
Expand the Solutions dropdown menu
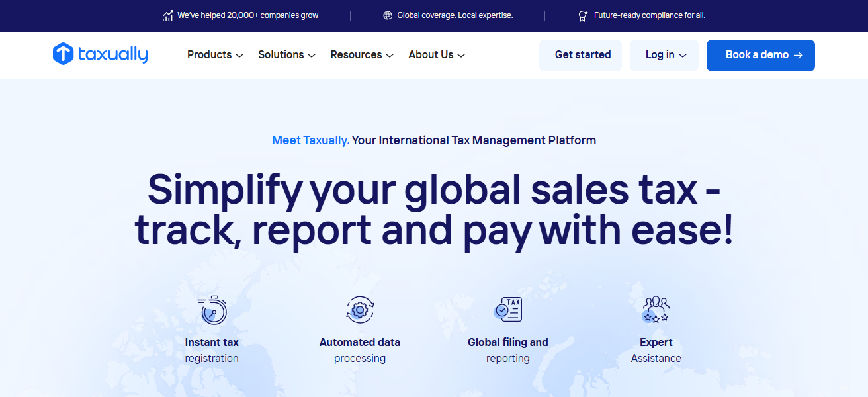click(x=286, y=55)
